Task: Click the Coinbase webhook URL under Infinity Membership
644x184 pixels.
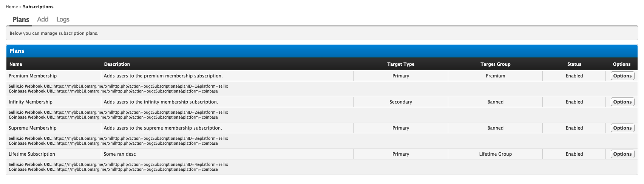Action: click(x=137, y=117)
